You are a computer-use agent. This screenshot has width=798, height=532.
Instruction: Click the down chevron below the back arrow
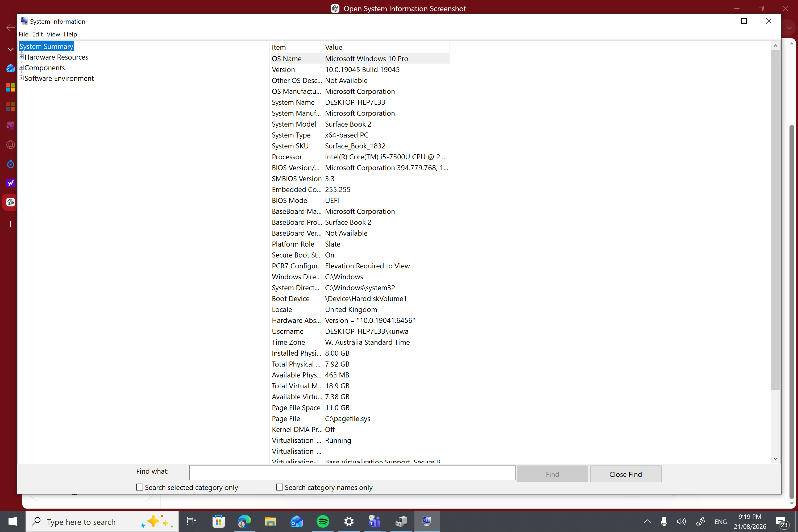click(x=11, y=49)
